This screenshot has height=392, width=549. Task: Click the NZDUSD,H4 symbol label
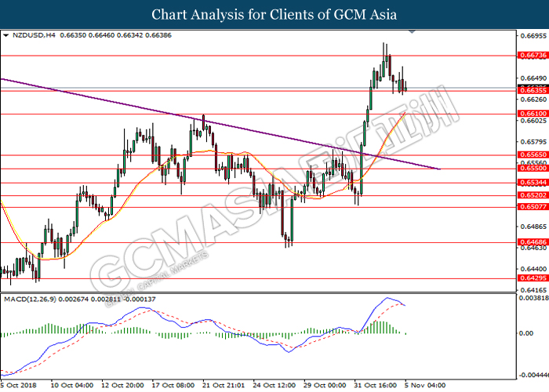pyautogui.click(x=34, y=35)
